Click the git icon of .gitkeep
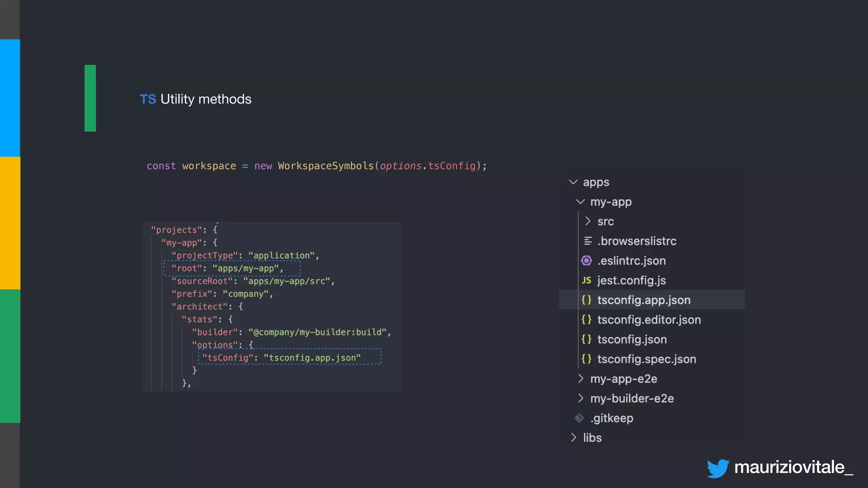This screenshot has width=868, height=488. (579, 418)
